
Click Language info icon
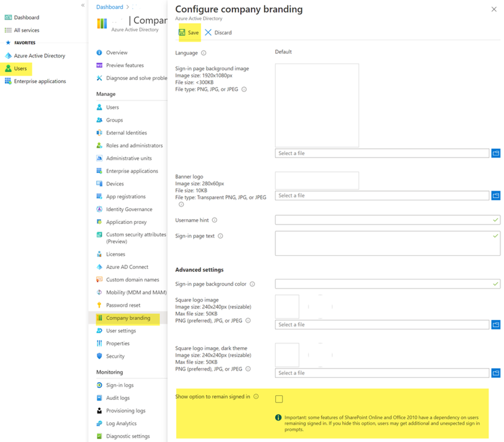203,53
